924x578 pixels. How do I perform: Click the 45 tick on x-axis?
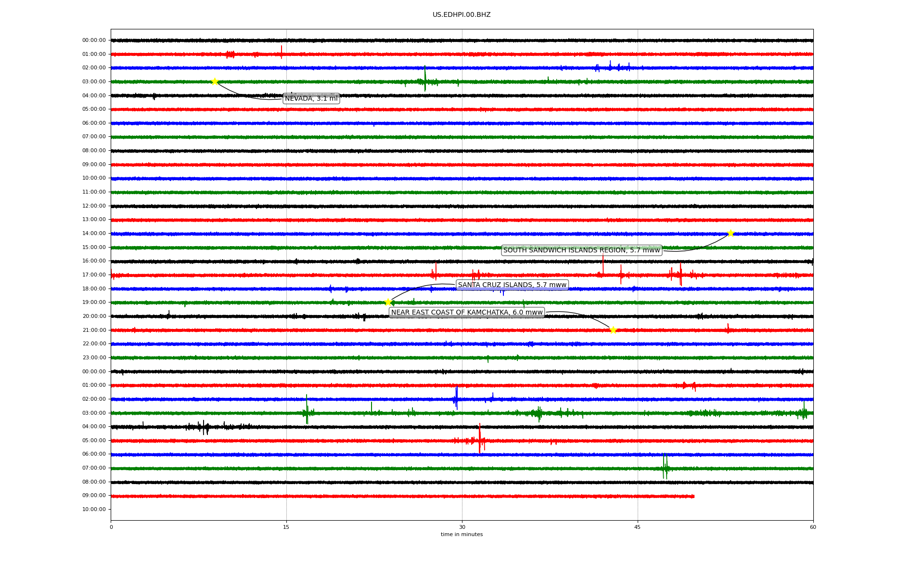[638, 527]
